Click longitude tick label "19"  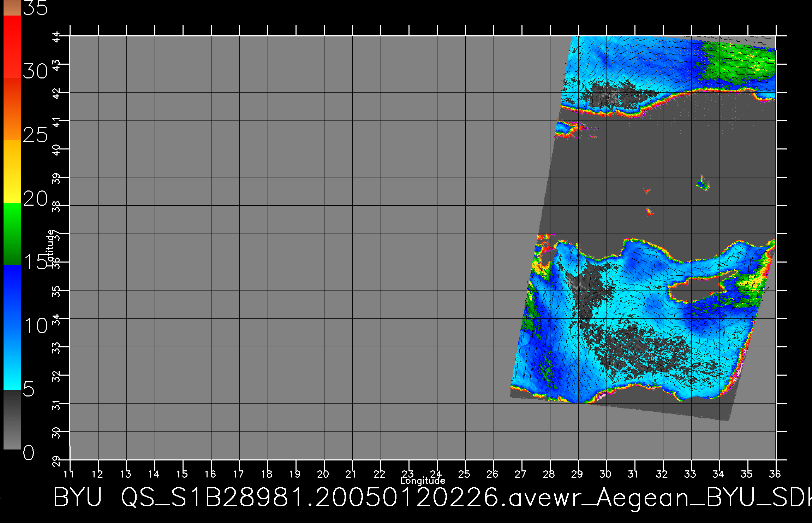[x=295, y=474]
